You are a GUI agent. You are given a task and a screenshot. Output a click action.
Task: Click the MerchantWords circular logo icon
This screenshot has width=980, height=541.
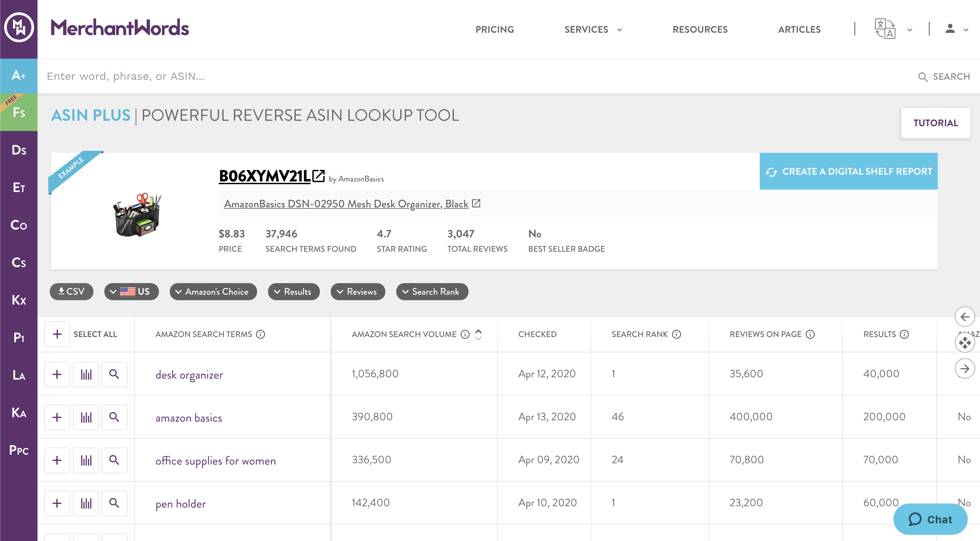pyautogui.click(x=19, y=27)
